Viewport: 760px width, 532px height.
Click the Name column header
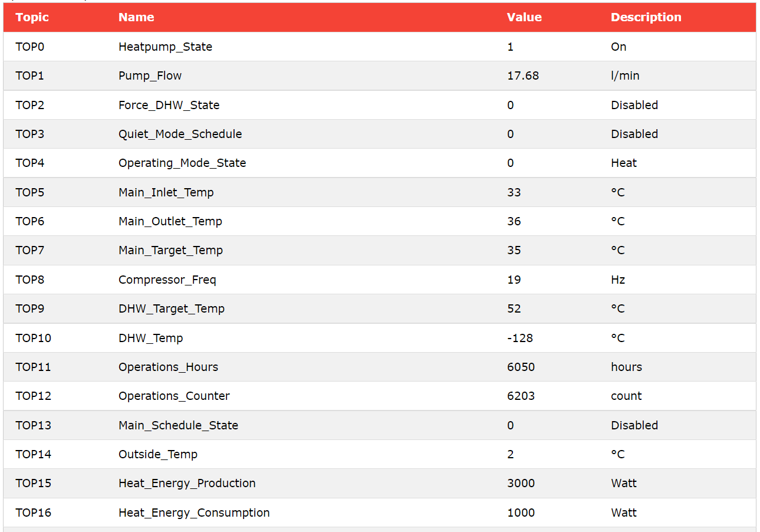point(136,17)
